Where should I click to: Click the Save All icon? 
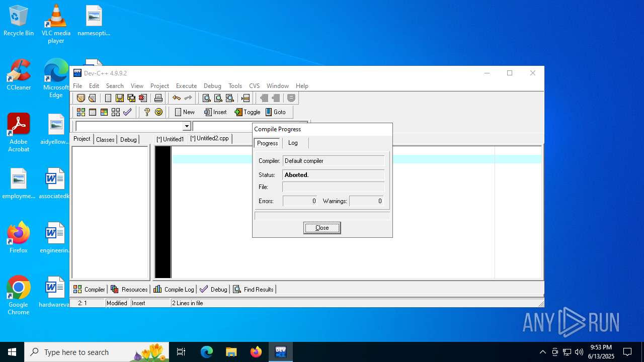point(131,98)
